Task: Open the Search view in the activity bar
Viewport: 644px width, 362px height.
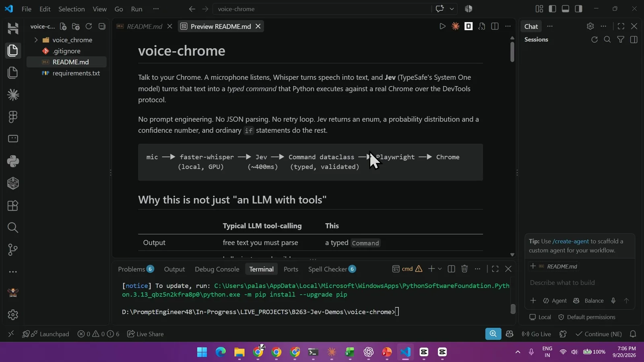Action: click(x=13, y=228)
